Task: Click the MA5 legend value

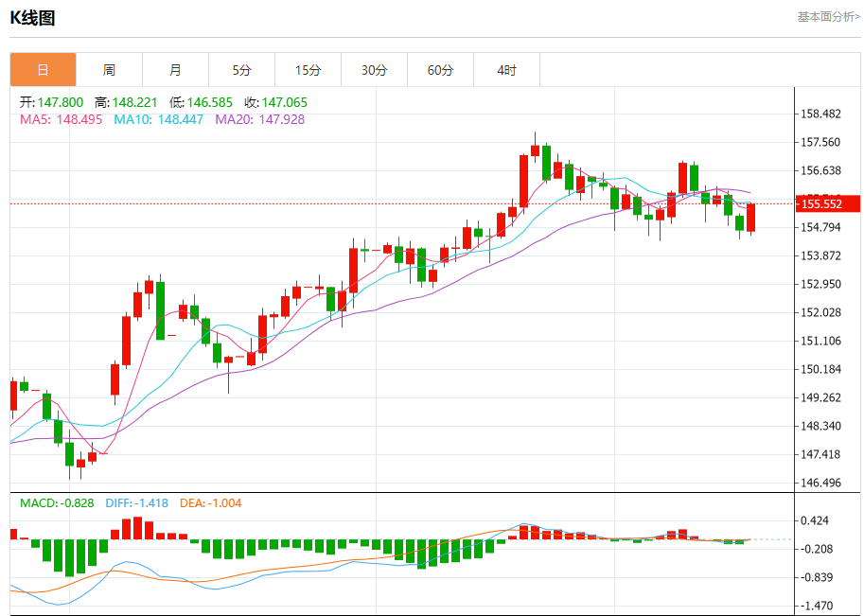Action: (x=62, y=119)
